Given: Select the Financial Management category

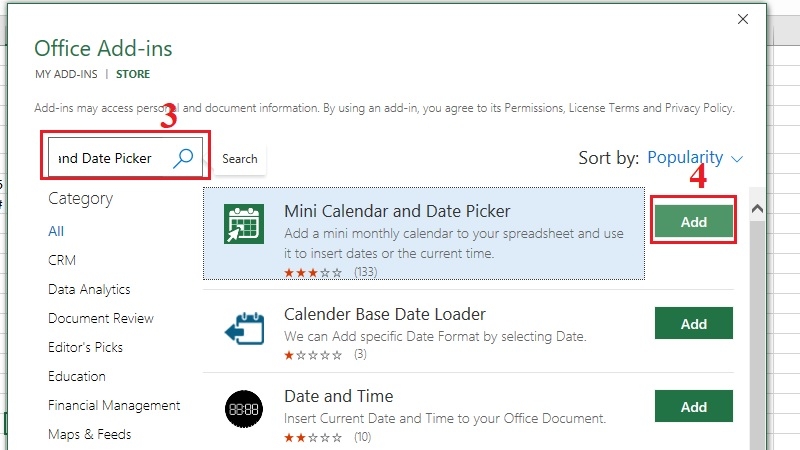Looking at the screenshot, I should coord(114,406).
